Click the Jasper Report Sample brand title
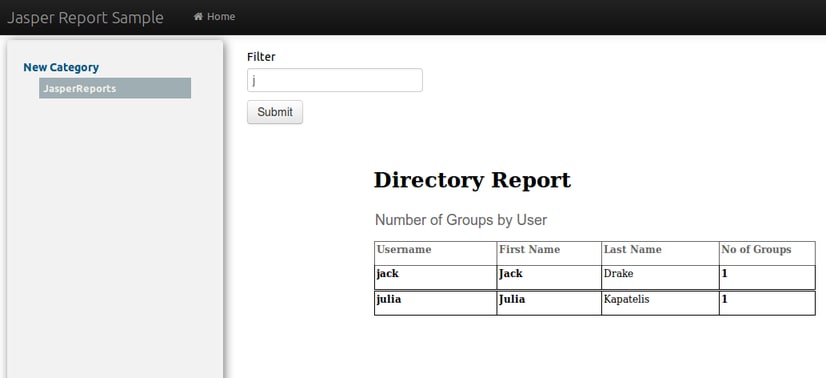Screen dimensions: 826x378 pyautogui.click(x=85, y=17)
